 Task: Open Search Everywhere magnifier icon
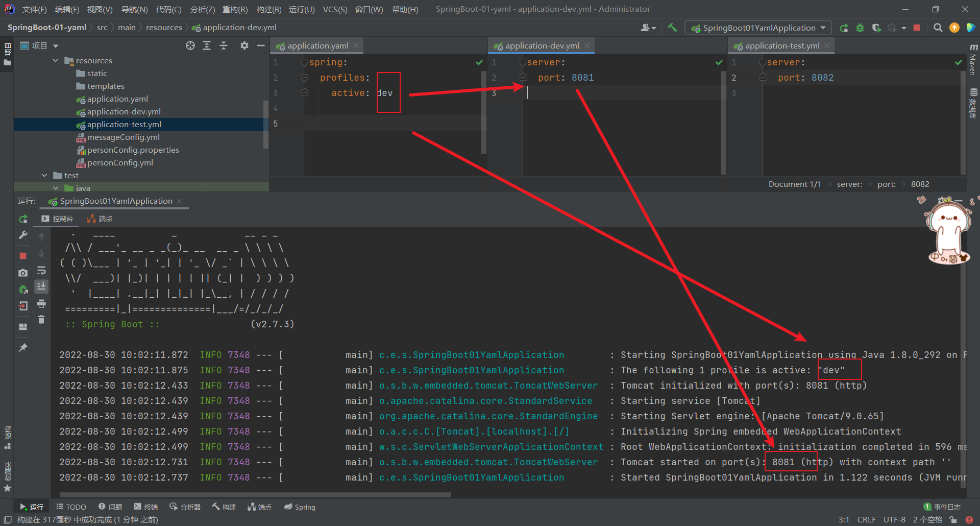(x=938, y=28)
